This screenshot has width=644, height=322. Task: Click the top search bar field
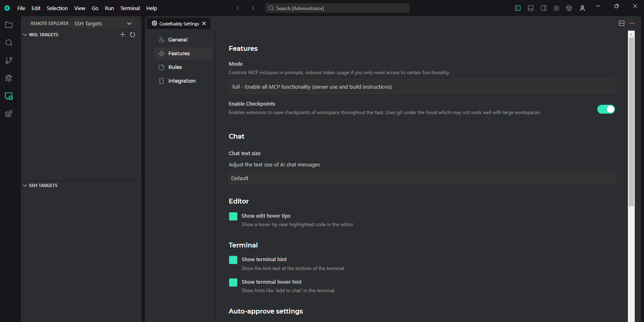pos(338,8)
